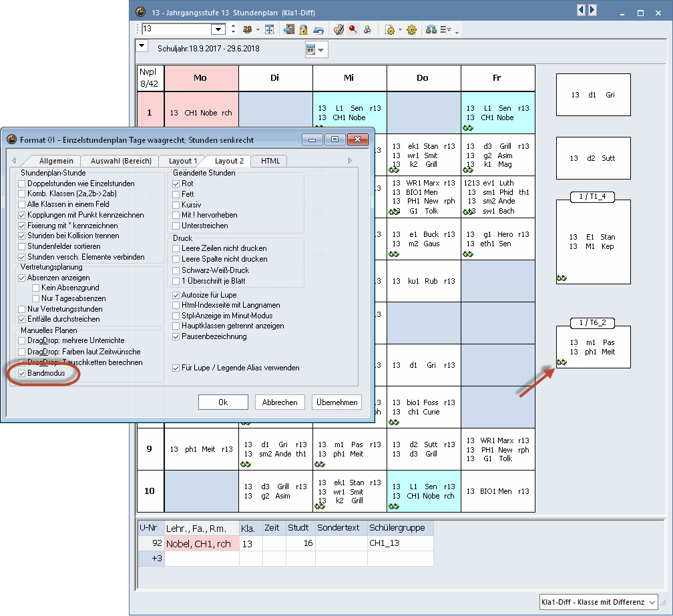Open the class selection dropdown showing 13
Image resolution: width=673 pixels, height=616 pixels.
(218, 29)
